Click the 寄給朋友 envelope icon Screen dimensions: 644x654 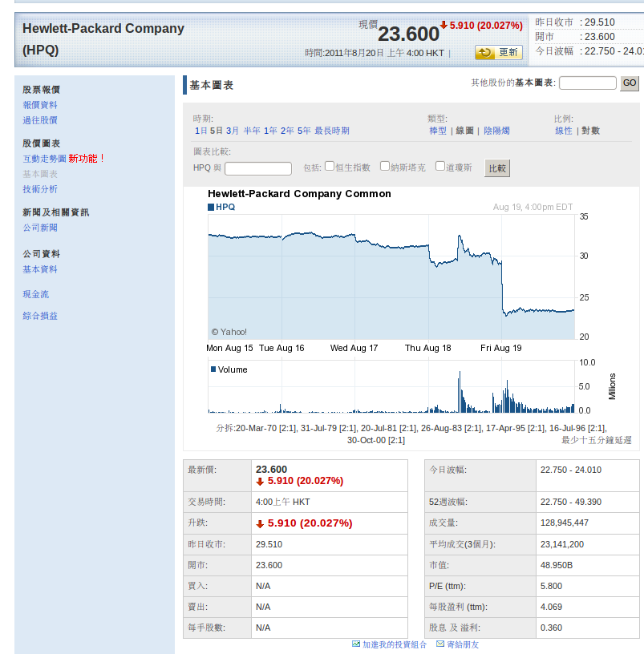tap(440, 644)
